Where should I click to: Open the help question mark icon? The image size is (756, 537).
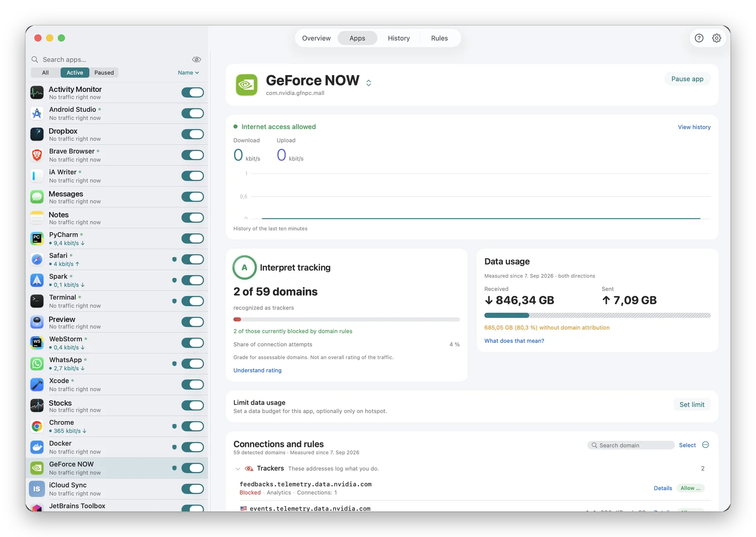point(699,38)
